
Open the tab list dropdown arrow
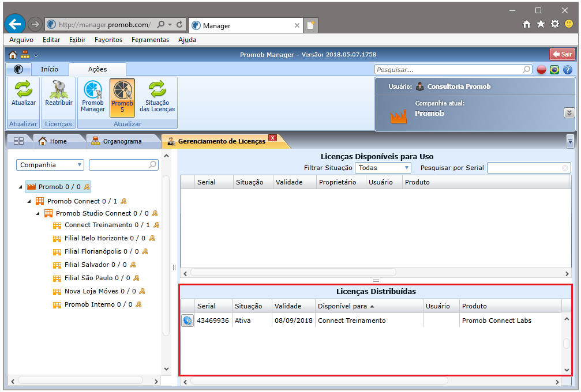point(570,141)
